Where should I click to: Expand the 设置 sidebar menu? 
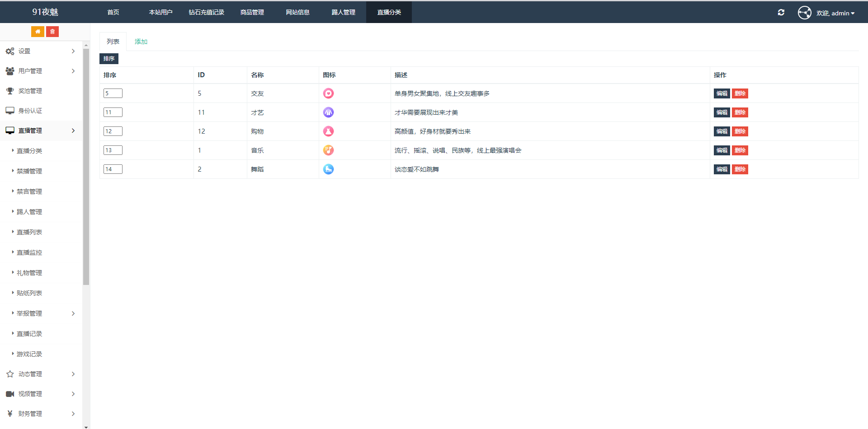pyautogui.click(x=41, y=51)
